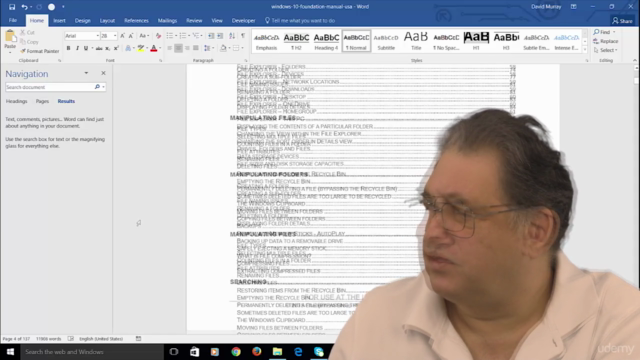Undo the last action
Image resolution: width=640 pixels, height=360 pixels.
click(x=24, y=7)
